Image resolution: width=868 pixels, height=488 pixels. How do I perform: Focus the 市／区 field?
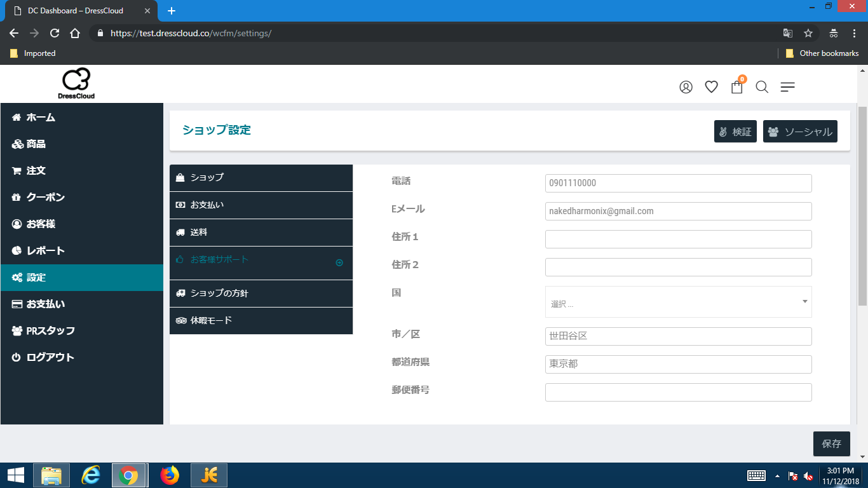click(x=679, y=336)
